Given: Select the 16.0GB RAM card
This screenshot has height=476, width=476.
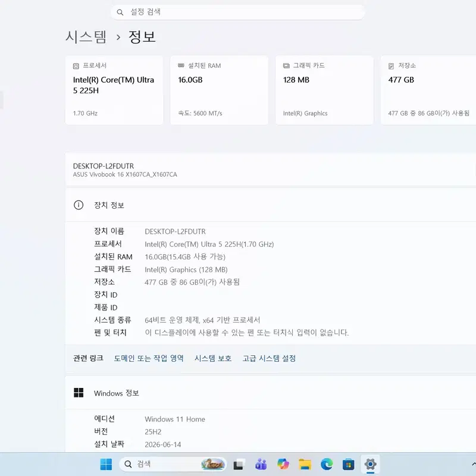Looking at the screenshot, I should coord(219,90).
